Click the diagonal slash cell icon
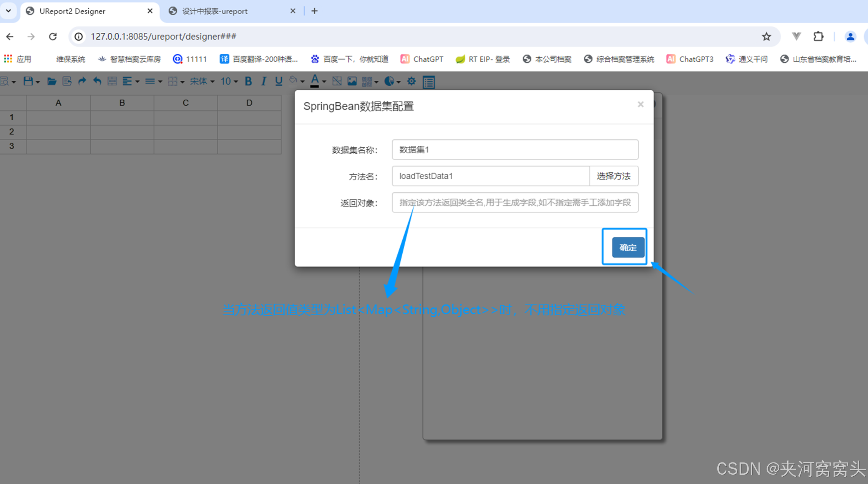 point(337,81)
